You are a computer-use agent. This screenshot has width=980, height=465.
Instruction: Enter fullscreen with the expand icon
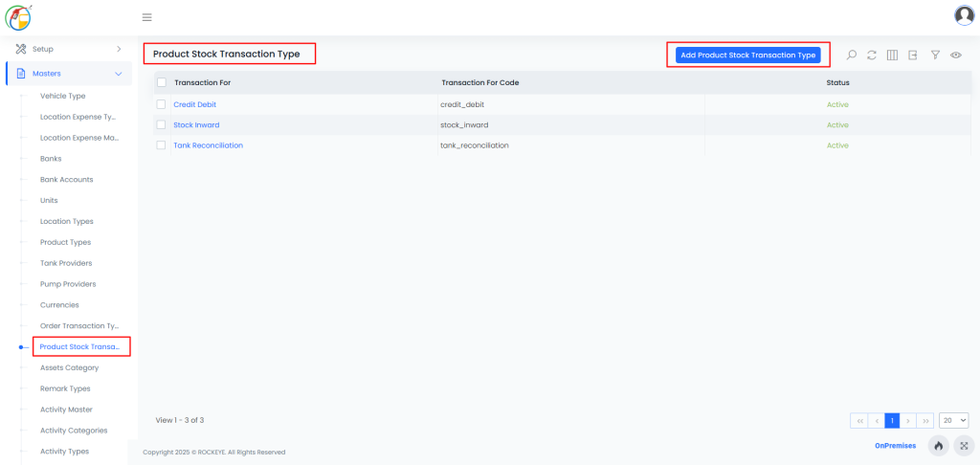point(964,446)
